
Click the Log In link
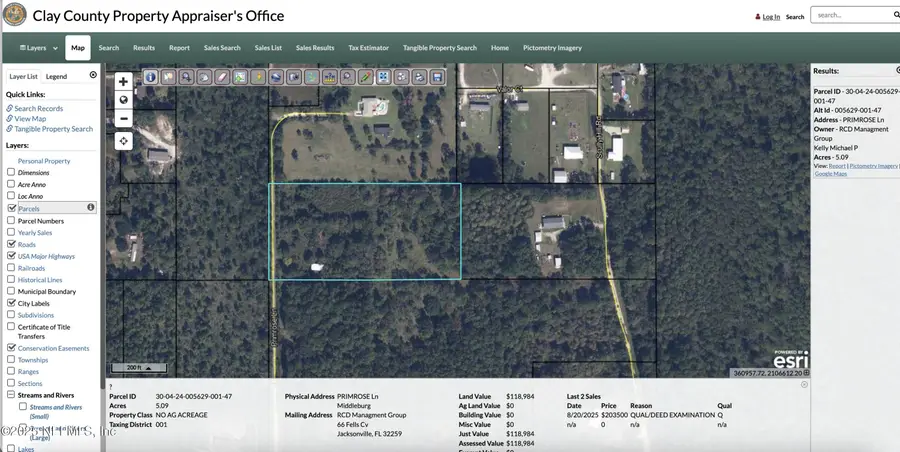pos(770,17)
